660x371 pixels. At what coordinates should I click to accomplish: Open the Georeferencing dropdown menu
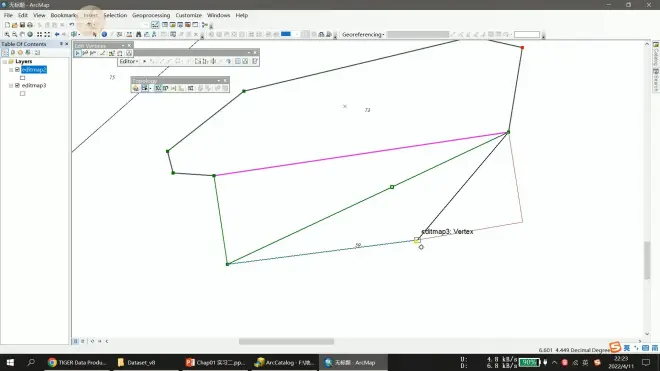[363, 35]
